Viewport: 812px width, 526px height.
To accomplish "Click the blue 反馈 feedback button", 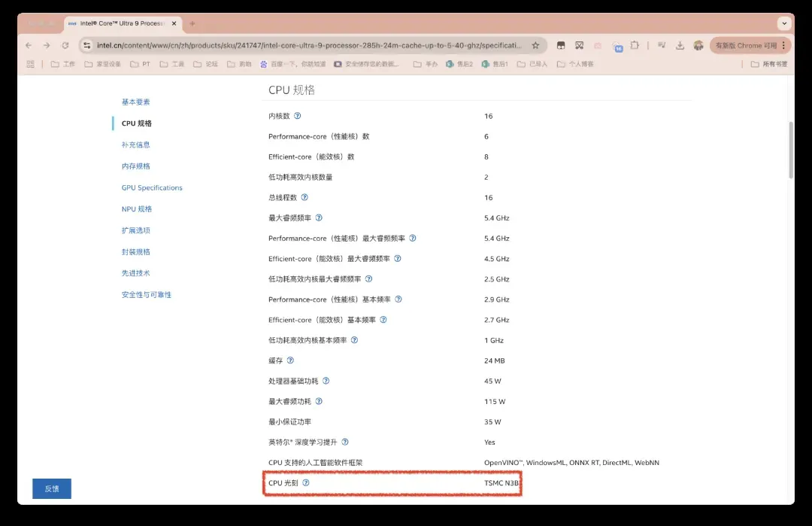I will tap(51, 488).
